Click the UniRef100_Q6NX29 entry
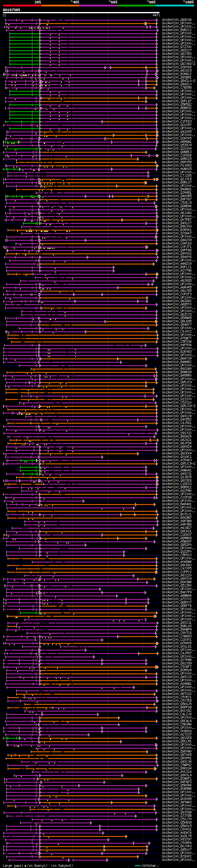Screen dimensions: 197x868 [x=176, y=159]
